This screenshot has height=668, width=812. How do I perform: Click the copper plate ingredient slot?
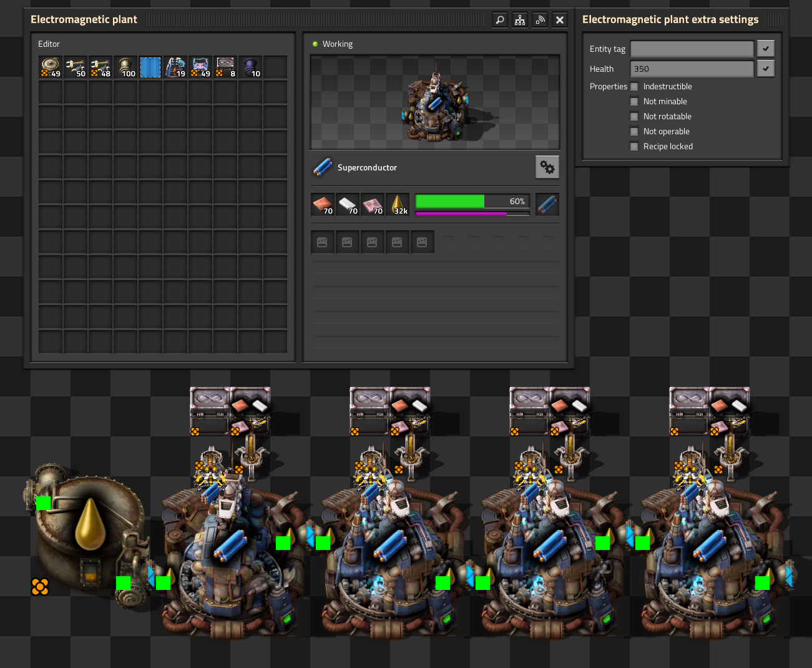[323, 205]
